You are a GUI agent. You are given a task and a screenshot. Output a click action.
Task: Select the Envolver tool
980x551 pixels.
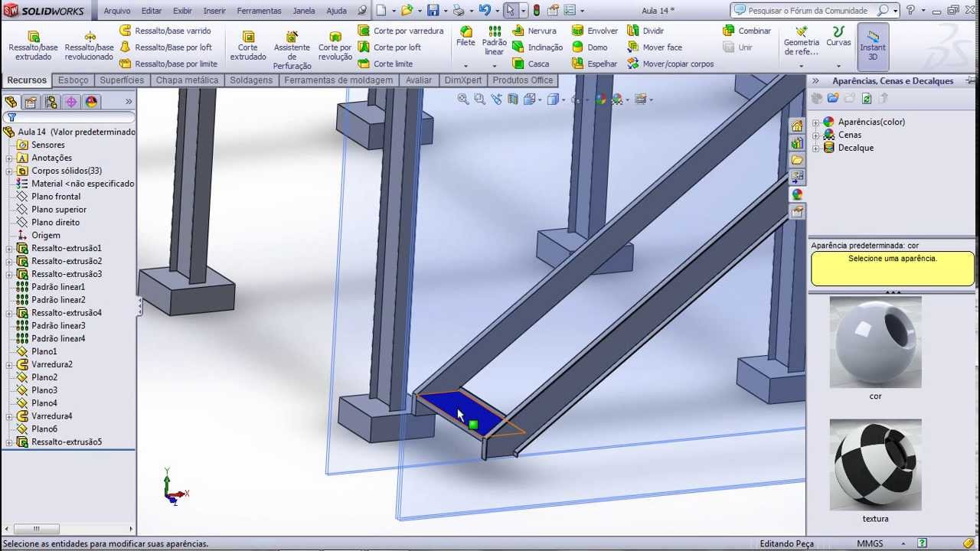595,31
